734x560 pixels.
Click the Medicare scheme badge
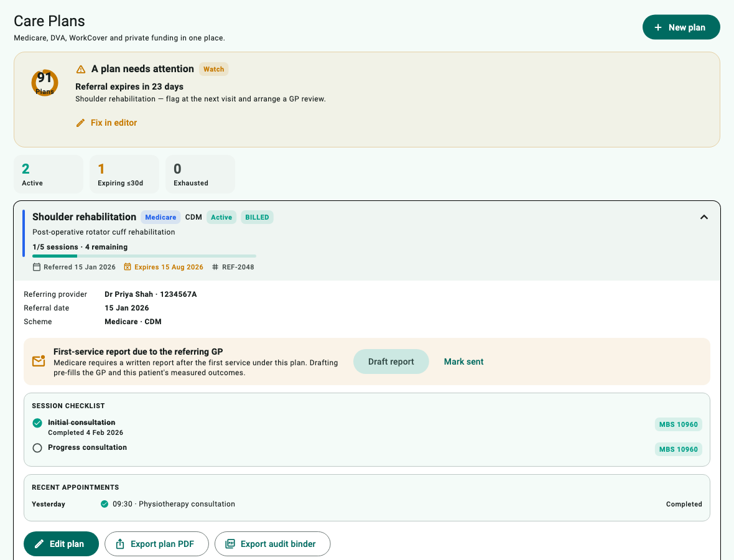coord(160,217)
